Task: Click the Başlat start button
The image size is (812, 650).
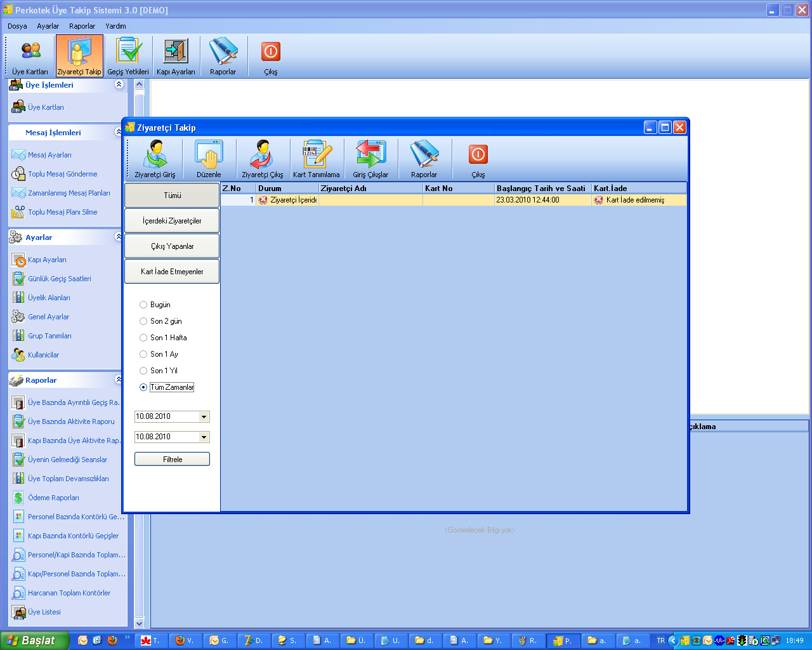Action: pyautogui.click(x=34, y=640)
